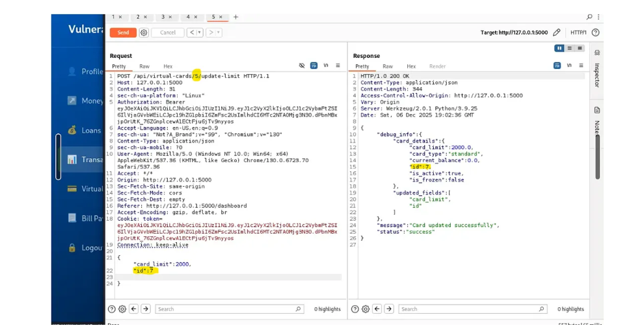Click the Cancel button
The width and height of the screenshot is (644, 330).
[168, 33]
